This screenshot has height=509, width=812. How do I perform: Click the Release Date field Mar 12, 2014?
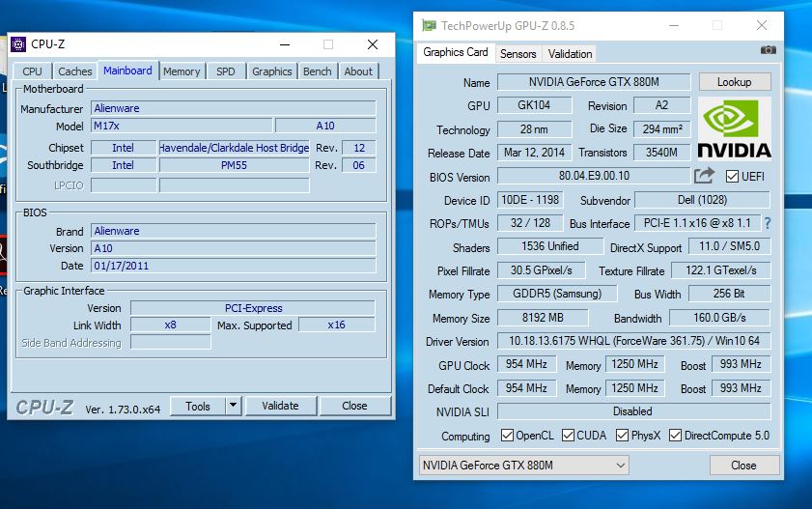tap(535, 153)
